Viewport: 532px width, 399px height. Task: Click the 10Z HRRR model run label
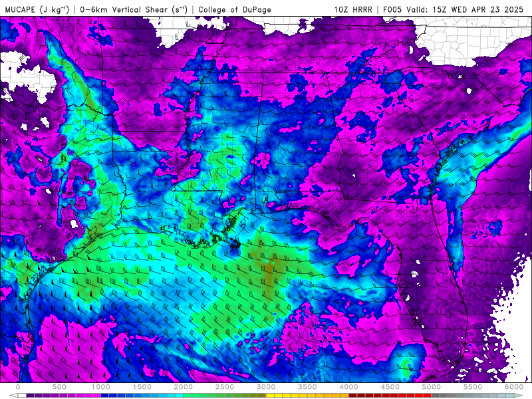click(x=353, y=9)
